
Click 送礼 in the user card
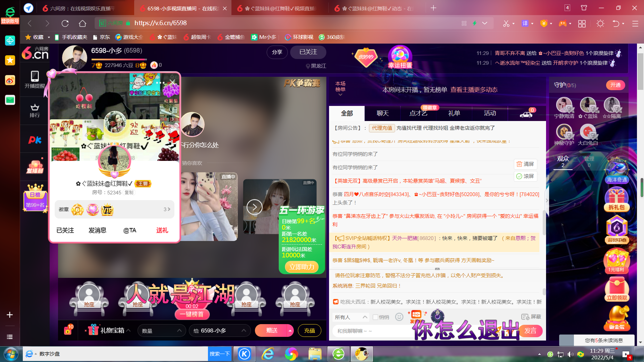pyautogui.click(x=162, y=230)
